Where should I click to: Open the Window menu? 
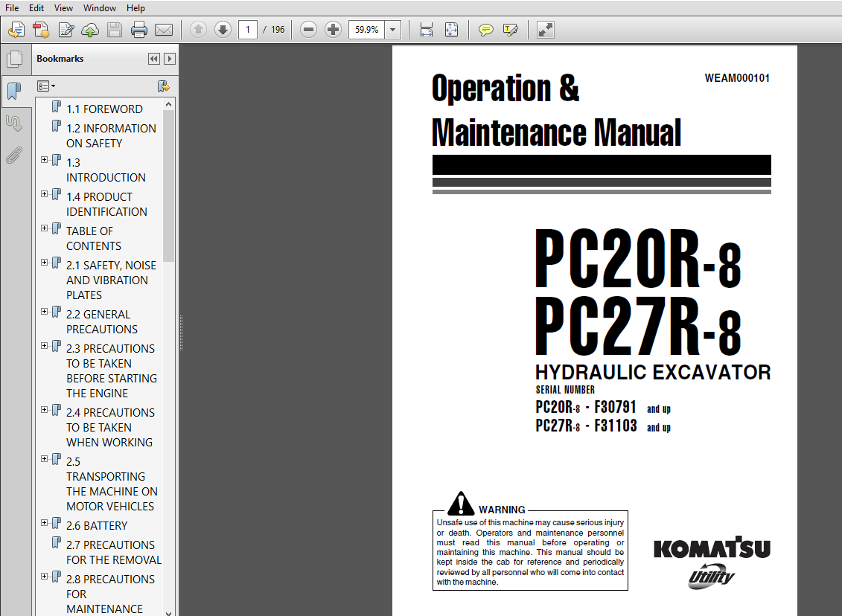coord(100,8)
